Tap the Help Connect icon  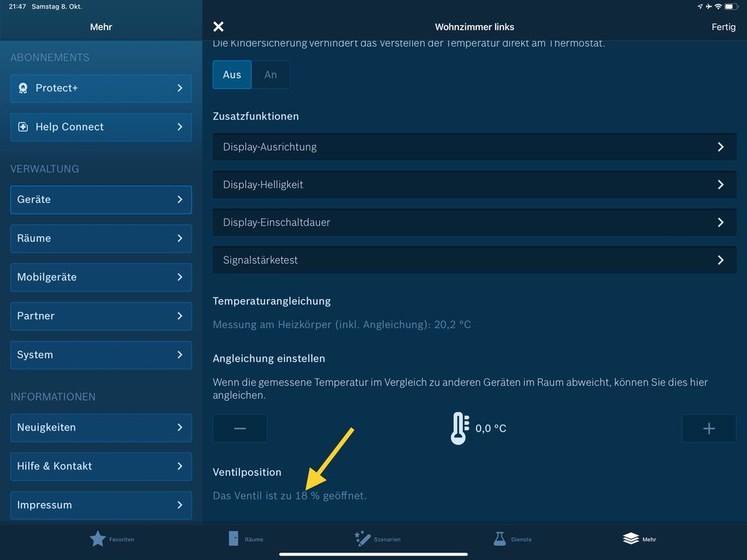23,127
